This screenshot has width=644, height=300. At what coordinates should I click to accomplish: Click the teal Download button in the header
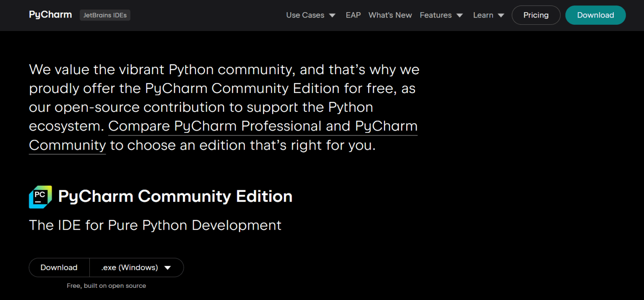[x=595, y=15]
